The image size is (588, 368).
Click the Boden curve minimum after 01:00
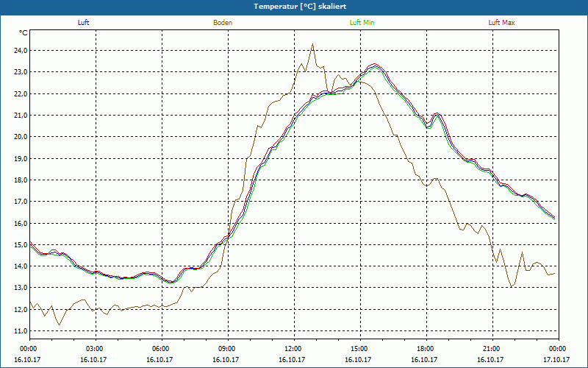[59, 325]
